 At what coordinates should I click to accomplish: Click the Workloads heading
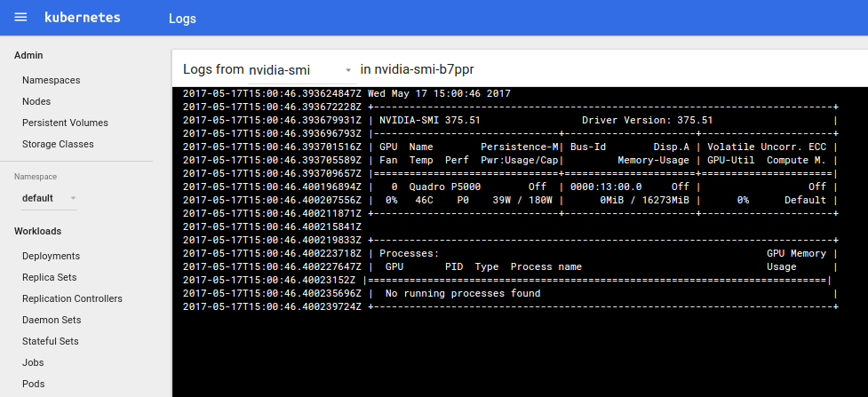click(x=37, y=232)
